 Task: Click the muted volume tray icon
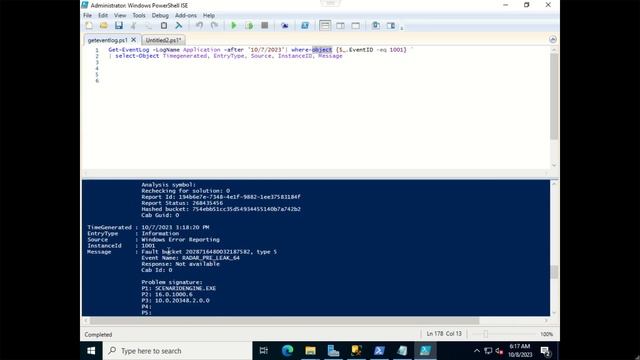499,351
